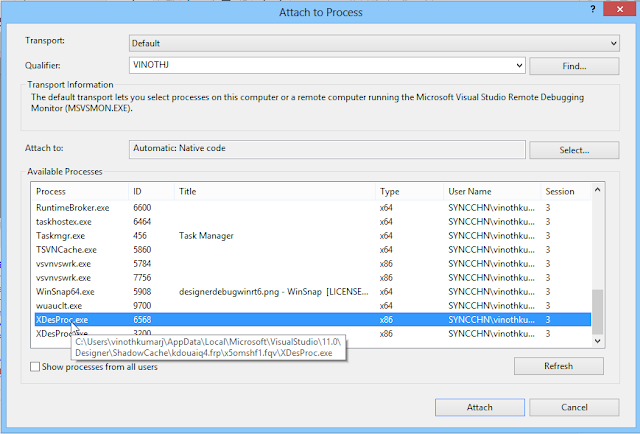Click the scroll down arrow in process list
The width and height of the screenshot is (640, 434).
click(598, 341)
